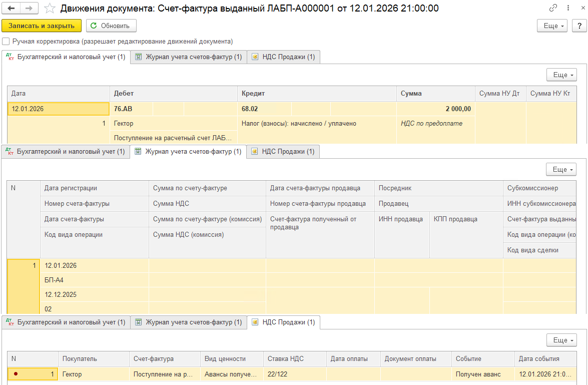
Task: Open Еще menu above the Сумма НУ Кт column
Action: (561, 75)
